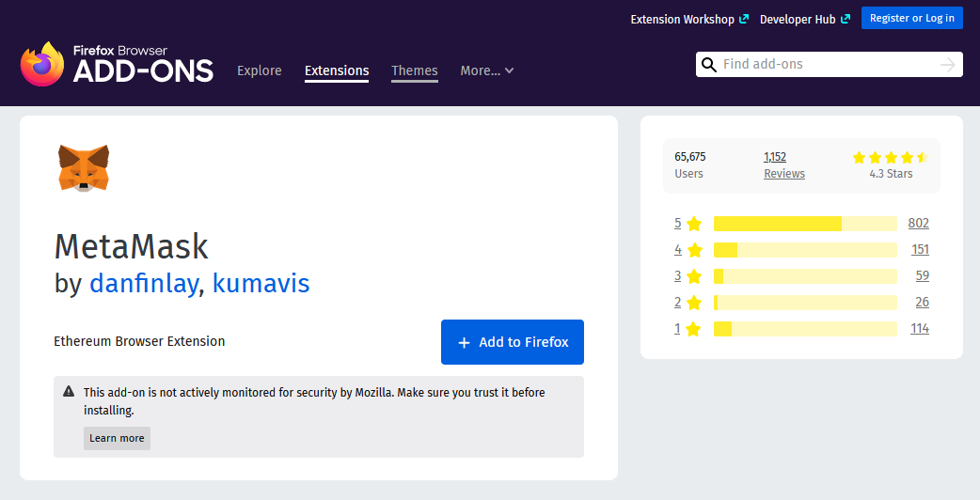Click the 5-star rating bar

[805, 224]
